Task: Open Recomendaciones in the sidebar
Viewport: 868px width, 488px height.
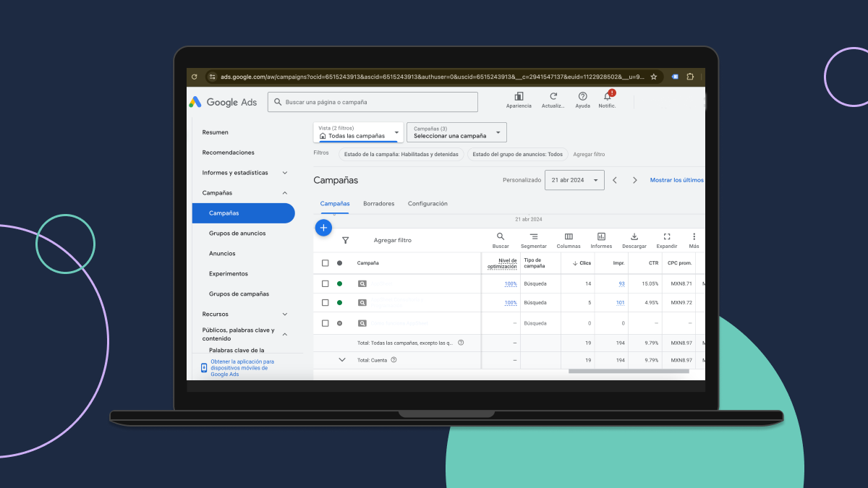Action: point(229,153)
